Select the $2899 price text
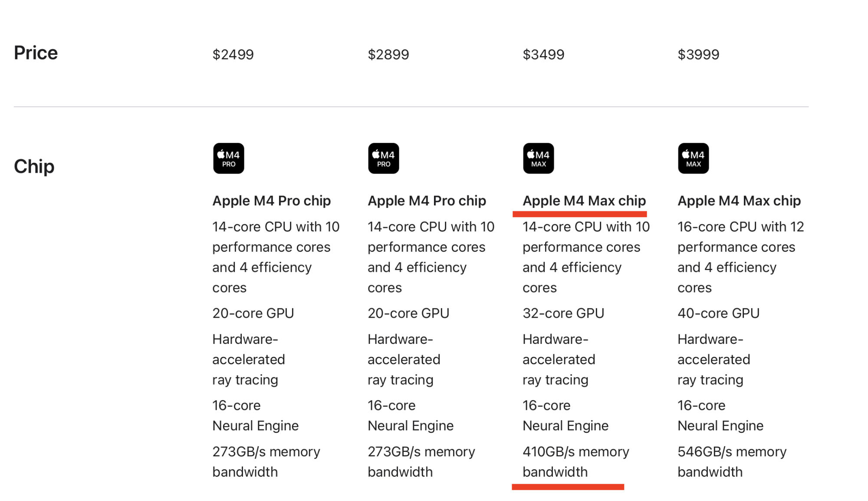Viewport: 868px width, 501px height. [388, 55]
